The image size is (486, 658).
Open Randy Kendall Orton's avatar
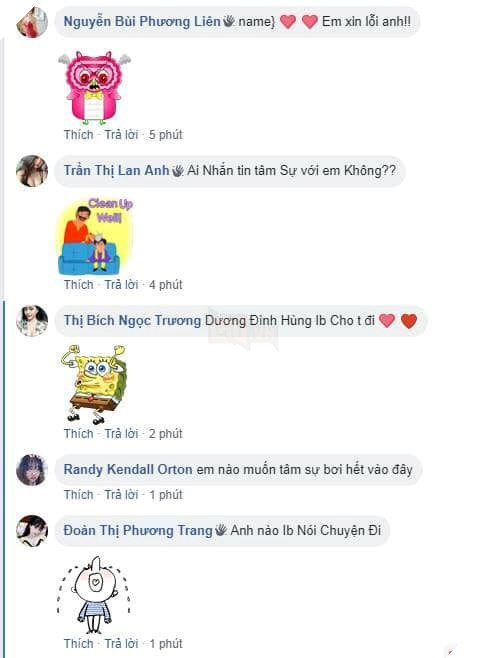click(32, 470)
